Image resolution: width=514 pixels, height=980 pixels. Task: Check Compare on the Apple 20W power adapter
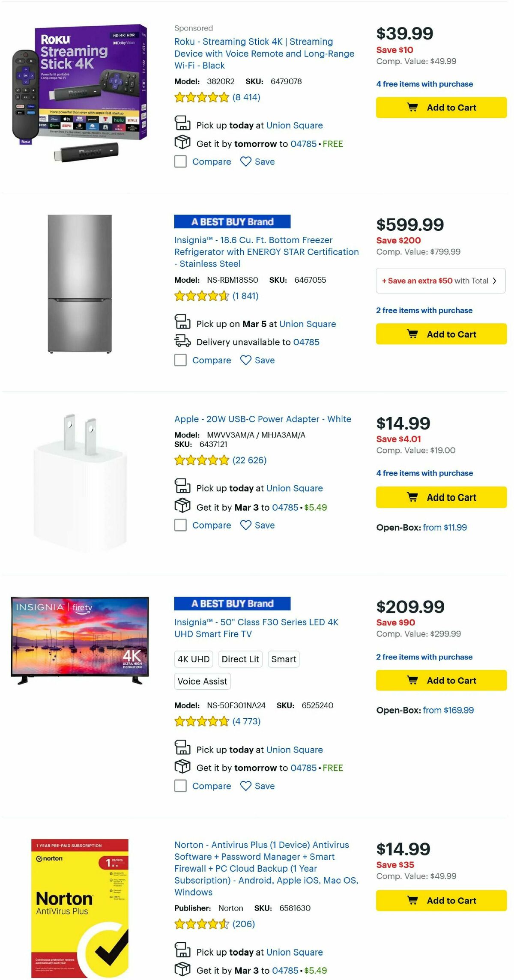[180, 525]
